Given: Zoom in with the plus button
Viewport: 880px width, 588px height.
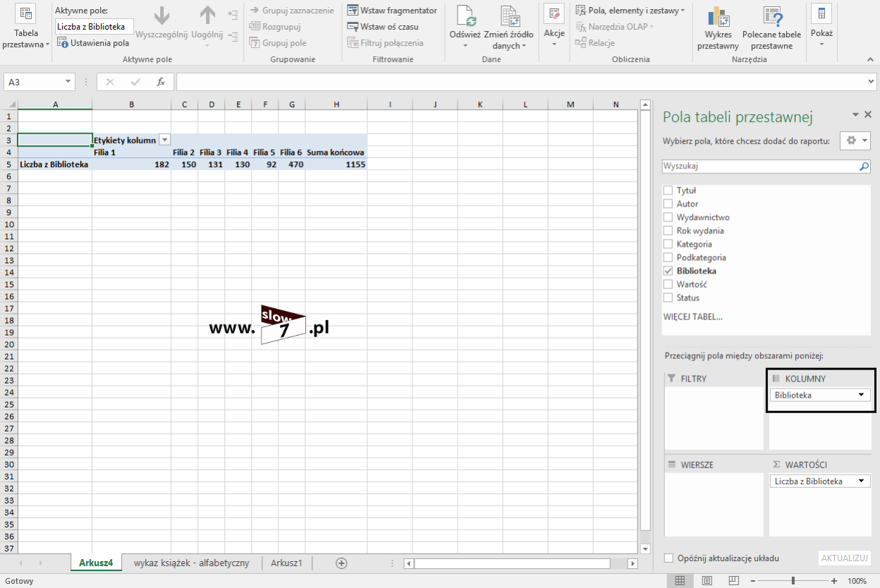Looking at the screenshot, I should (x=834, y=581).
